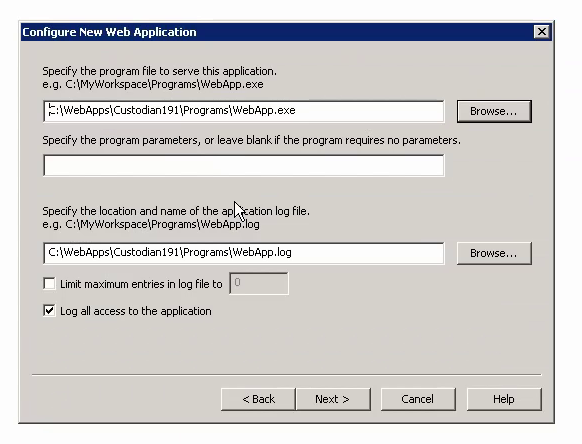Proceed with the Next > button
The width and height of the screenshot is (582, 444).
[333, 399]
